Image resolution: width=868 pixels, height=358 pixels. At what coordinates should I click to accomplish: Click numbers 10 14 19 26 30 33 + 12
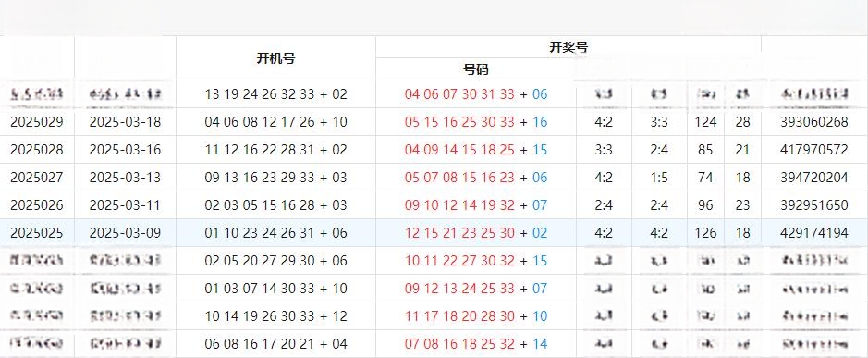point(275,315)
